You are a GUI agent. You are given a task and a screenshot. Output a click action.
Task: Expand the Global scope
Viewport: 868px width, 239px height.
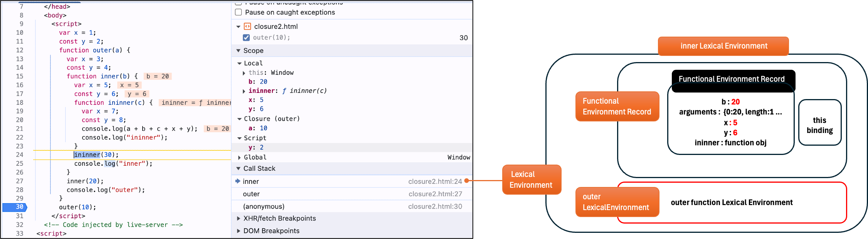[239, 157]
